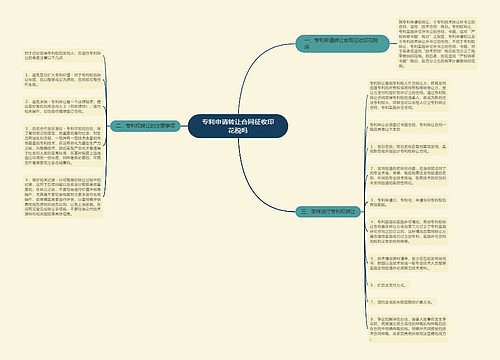Select branch node 三、怎样进行专利权转让
Image resolution: width=500 pixels, height=360 pixels.
(328, 211)
